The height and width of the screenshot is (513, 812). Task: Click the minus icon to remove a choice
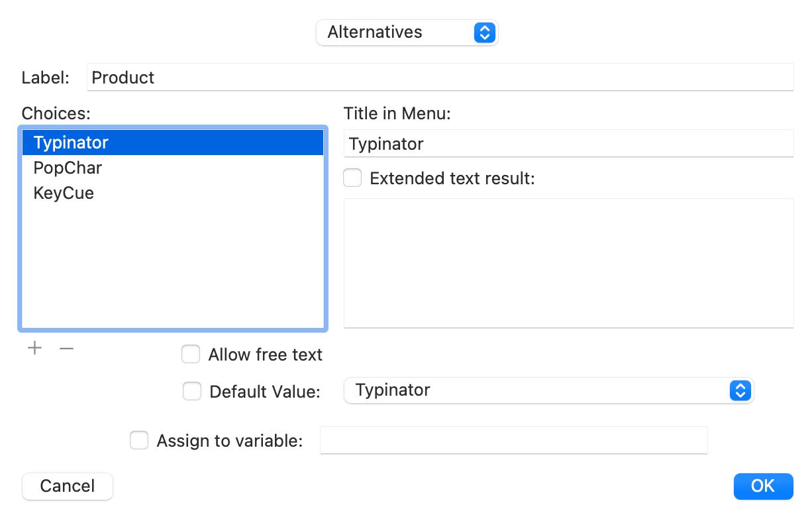pos(66,347)
